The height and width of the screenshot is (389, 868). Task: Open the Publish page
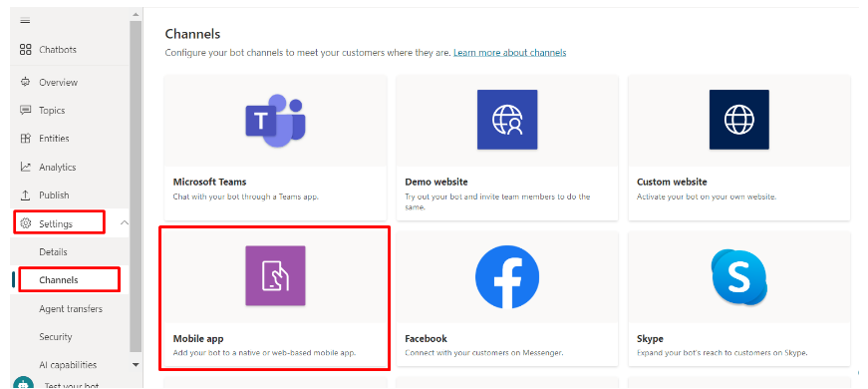54,195
